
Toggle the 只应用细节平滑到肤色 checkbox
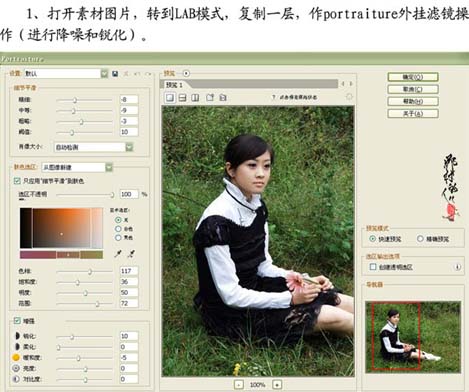pyautogui.click(x=17, y=181)
